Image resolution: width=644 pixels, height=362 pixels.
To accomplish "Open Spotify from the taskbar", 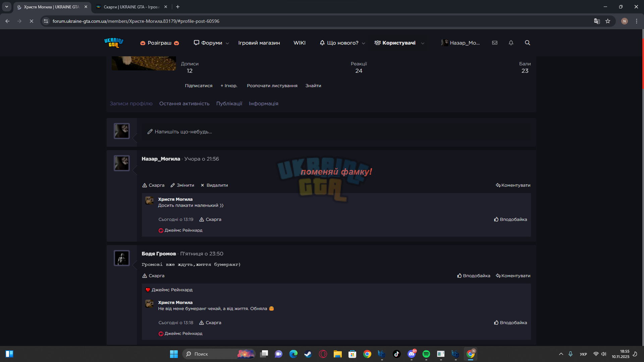I will pyautogui.click(x=426, y=354).
